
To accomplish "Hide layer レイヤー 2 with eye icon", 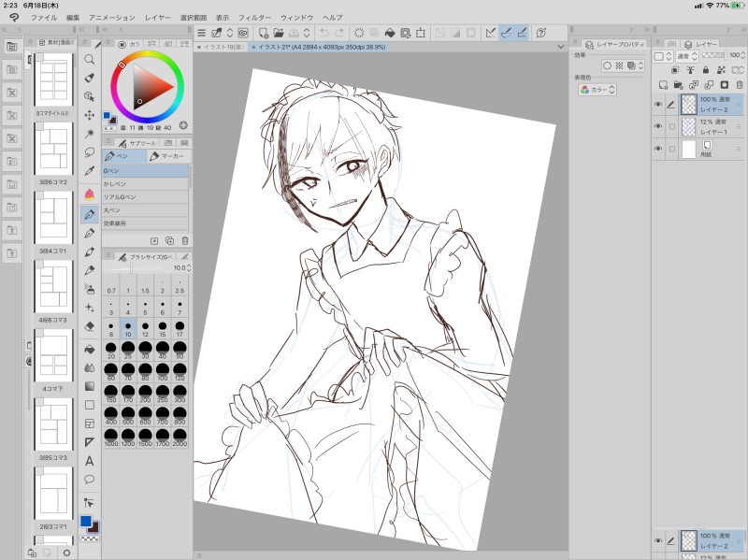I will [x=658, y=105].
